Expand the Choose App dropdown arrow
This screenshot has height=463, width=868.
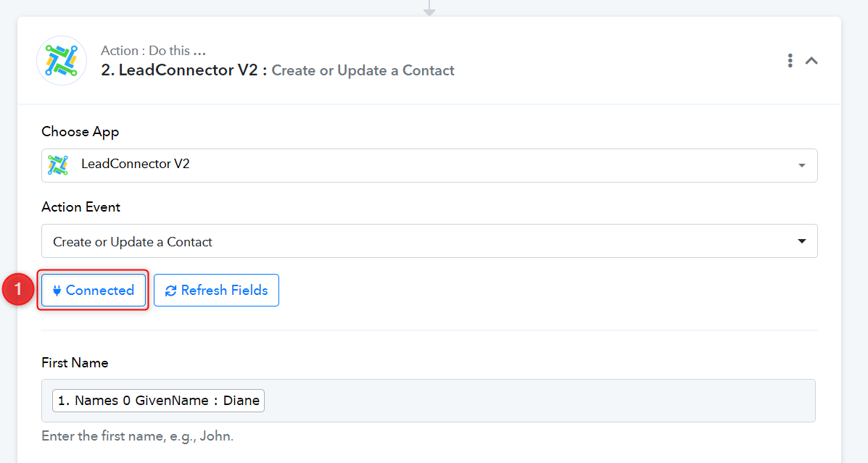point(801,165)
